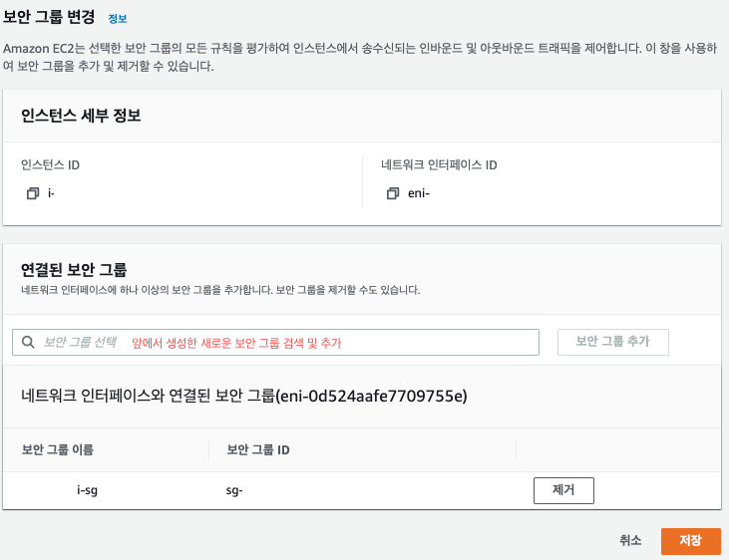729x560 pixels.
Task: Select the sg- security group ID
Action: pos(234,490)
